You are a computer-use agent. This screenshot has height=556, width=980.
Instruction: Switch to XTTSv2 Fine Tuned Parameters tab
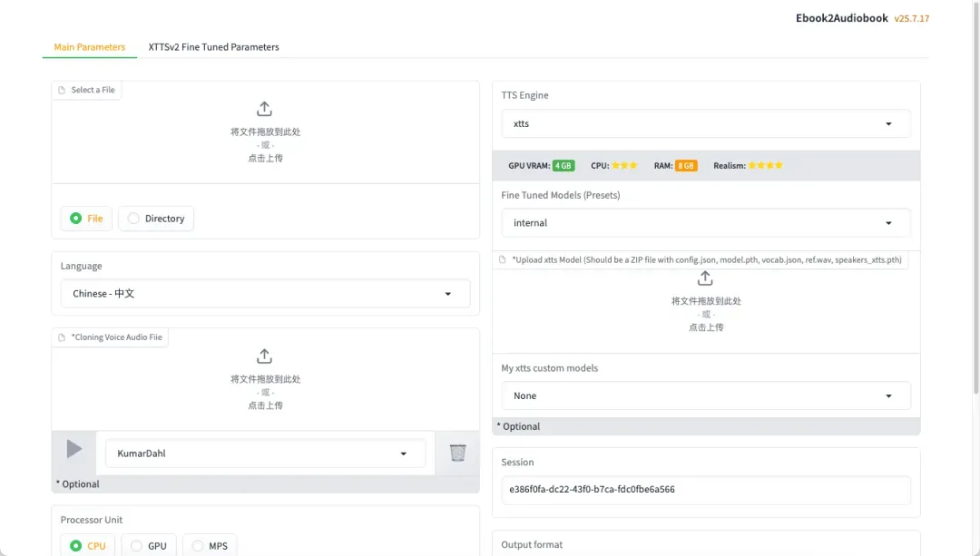pos(213,47)
